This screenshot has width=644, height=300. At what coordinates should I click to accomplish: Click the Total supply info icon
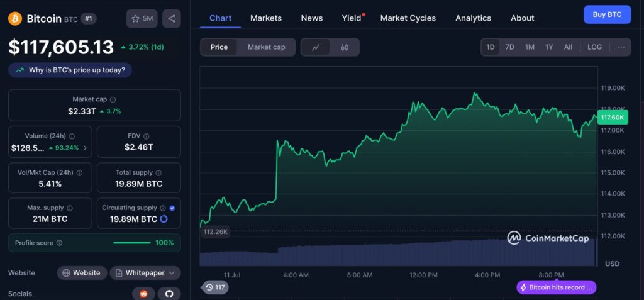click(158, 173)
